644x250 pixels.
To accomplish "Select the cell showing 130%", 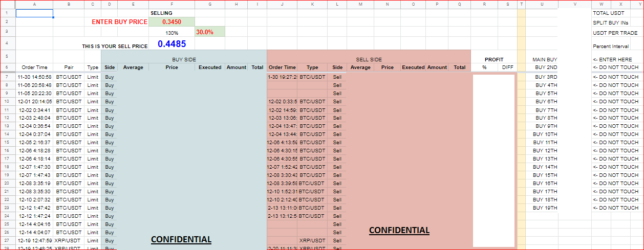I will (x=171, y=32).
